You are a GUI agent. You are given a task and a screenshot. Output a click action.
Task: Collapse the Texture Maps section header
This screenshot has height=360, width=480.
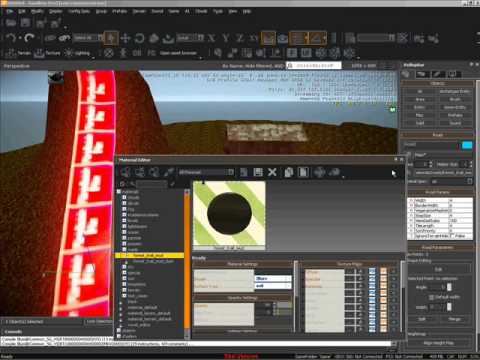(x=349, y=264)
